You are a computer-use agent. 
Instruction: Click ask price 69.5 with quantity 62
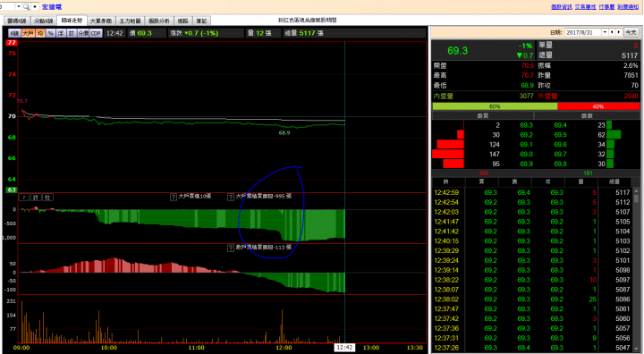(x=560, y=135)
